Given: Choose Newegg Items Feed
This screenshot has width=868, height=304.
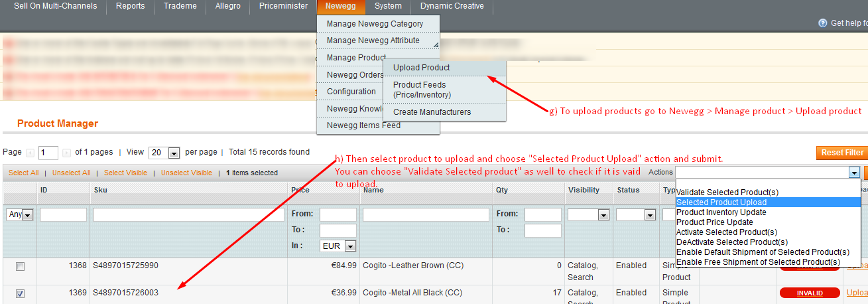Looking at the screenshot, I should point(378,125).
